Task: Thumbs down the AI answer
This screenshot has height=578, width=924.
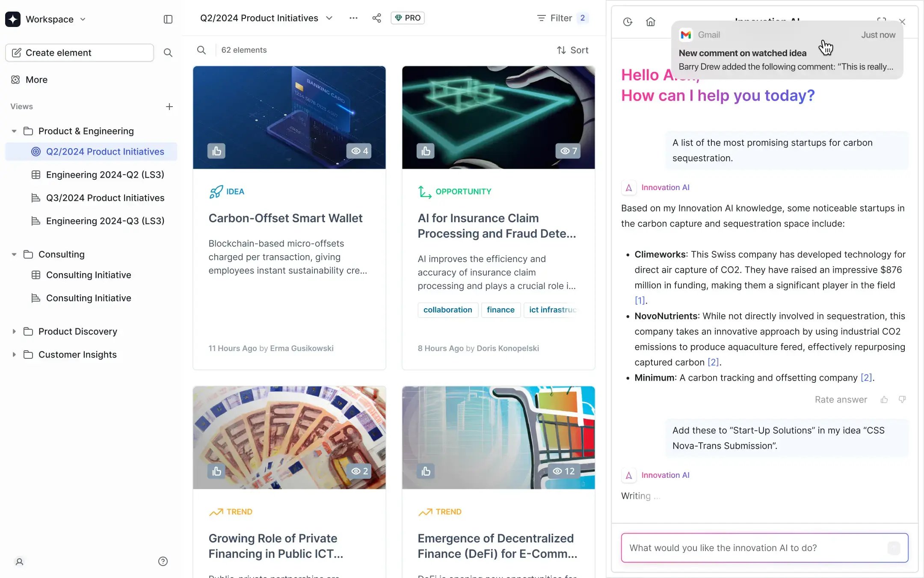Action: [x=902, y=399]
